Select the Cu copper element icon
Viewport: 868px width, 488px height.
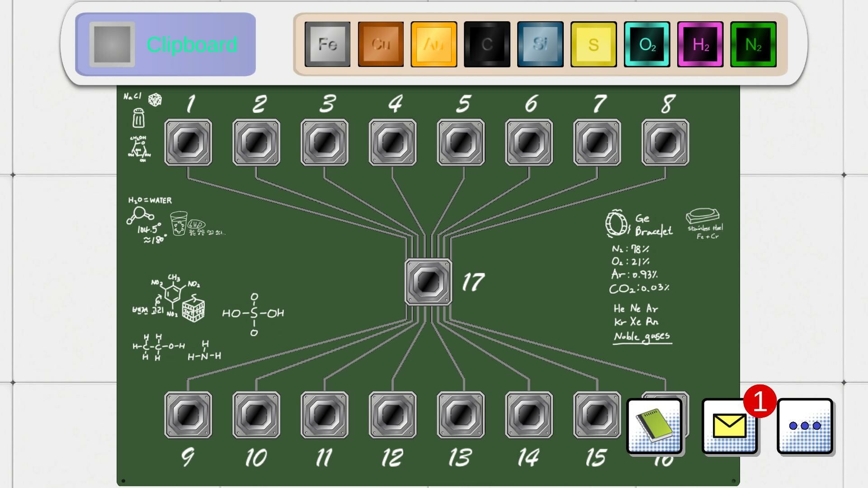[380, 44]
